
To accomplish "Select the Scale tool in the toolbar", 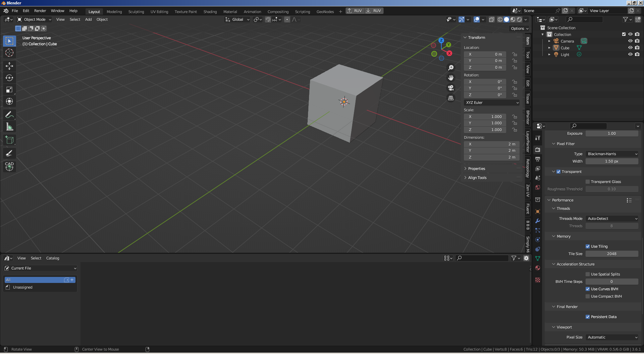I will pyautogui.click(x=9, y=90).
